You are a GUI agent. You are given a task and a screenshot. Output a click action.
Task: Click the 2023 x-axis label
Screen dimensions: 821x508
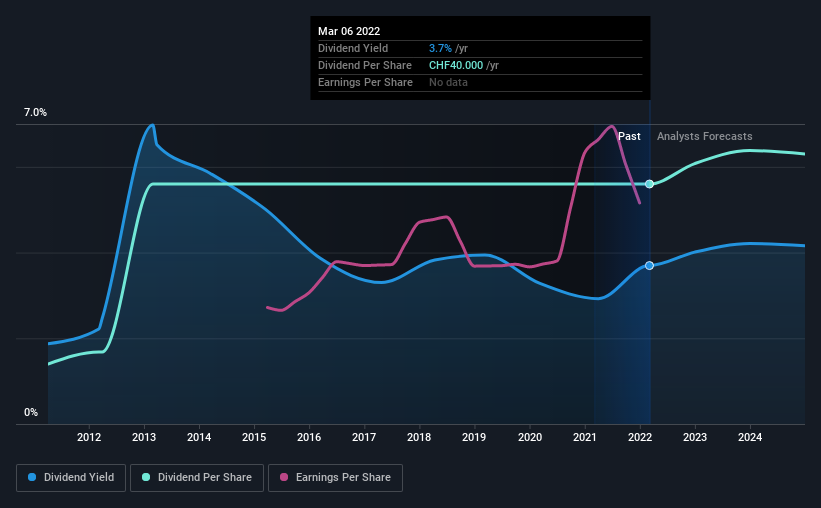(695, 437)
